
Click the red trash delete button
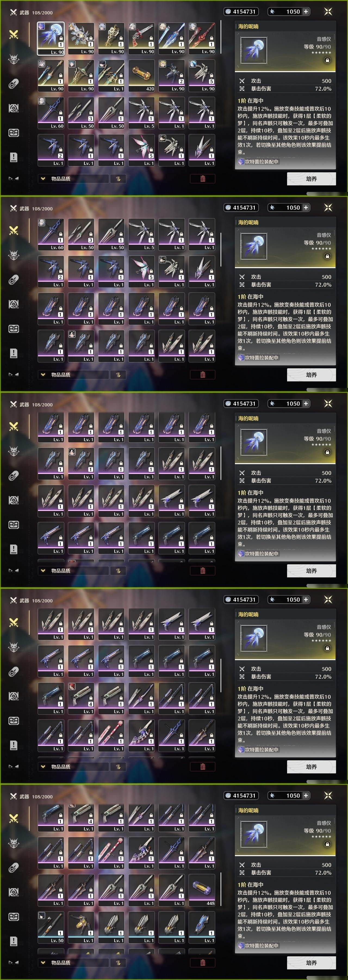[203, 179]
